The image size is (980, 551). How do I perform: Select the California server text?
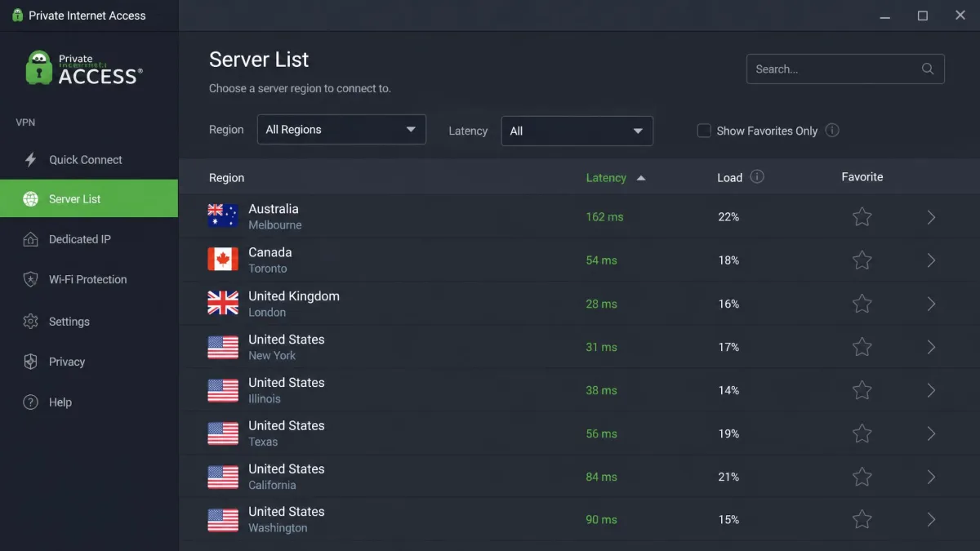pyautogui.click(x=272, y=485)
